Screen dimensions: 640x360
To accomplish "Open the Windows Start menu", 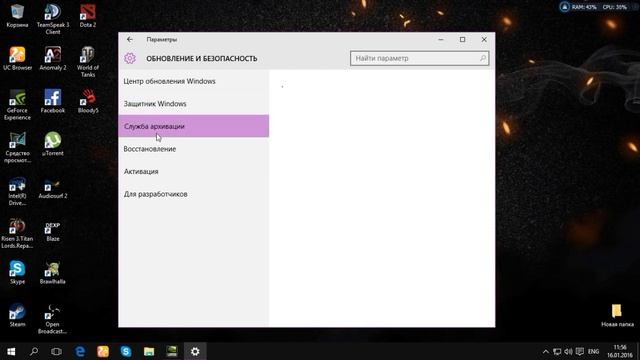I will [x=11, y=351].
